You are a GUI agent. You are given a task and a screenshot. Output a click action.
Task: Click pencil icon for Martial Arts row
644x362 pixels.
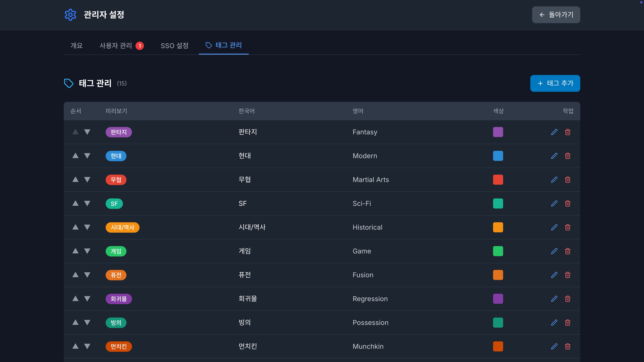(554, 180)
